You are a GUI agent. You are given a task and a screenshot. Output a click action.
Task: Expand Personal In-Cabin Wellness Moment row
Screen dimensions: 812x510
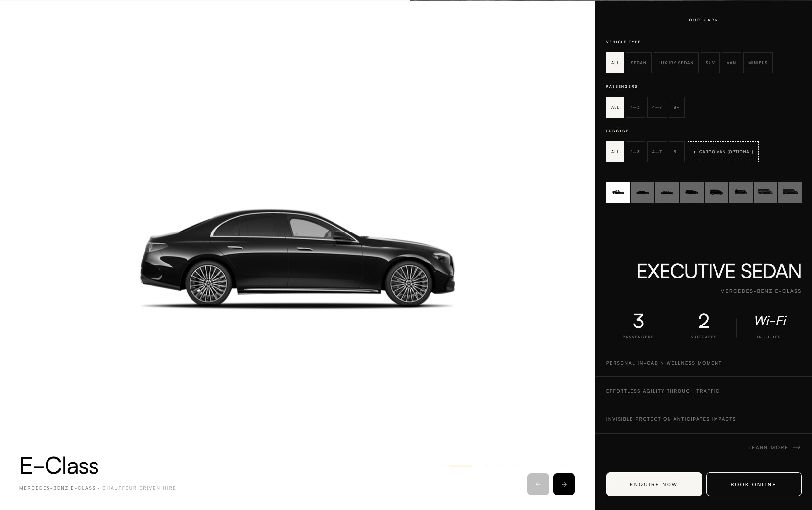click(703, 363)
